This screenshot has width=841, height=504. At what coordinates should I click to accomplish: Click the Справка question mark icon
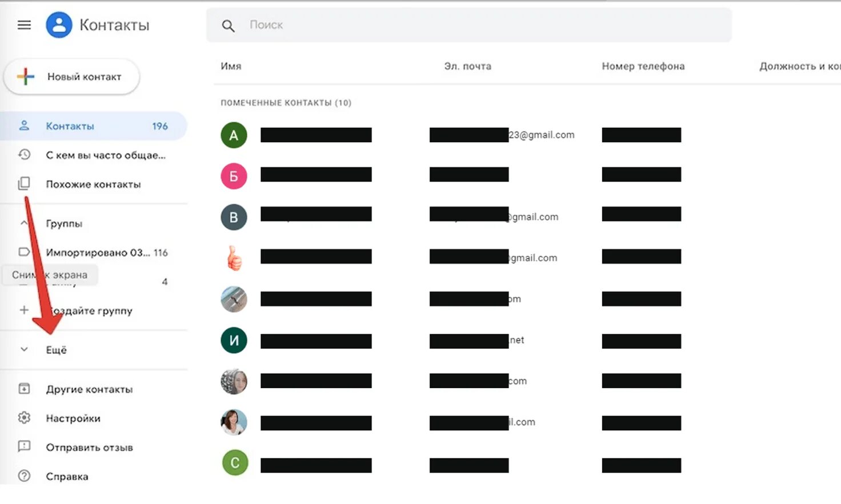coord(24,475)
